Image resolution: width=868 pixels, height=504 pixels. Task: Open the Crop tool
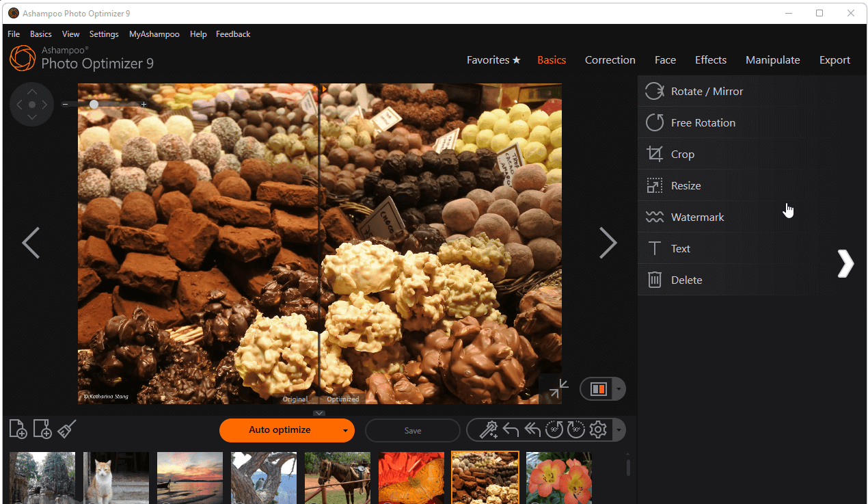point(682,155)
